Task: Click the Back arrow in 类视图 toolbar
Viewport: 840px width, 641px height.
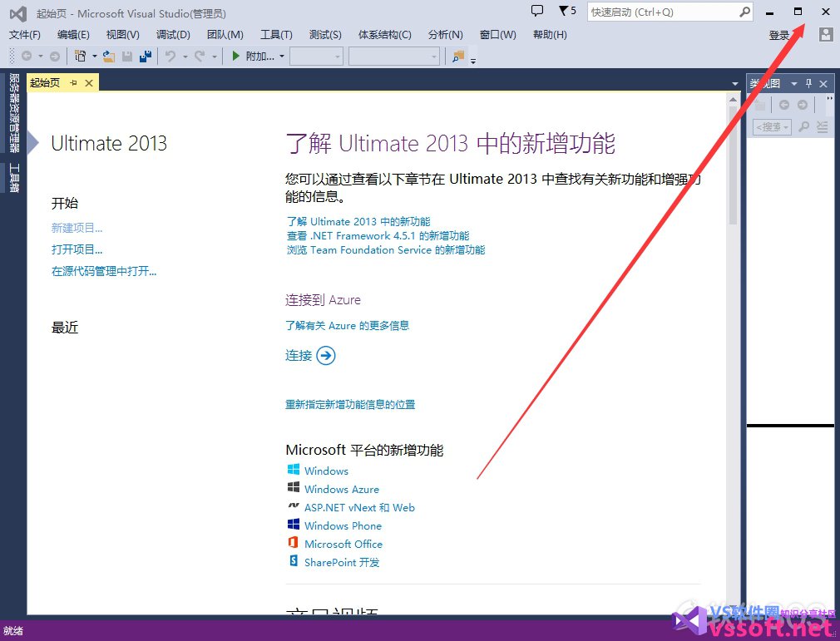Action: (x=783, y=105)
